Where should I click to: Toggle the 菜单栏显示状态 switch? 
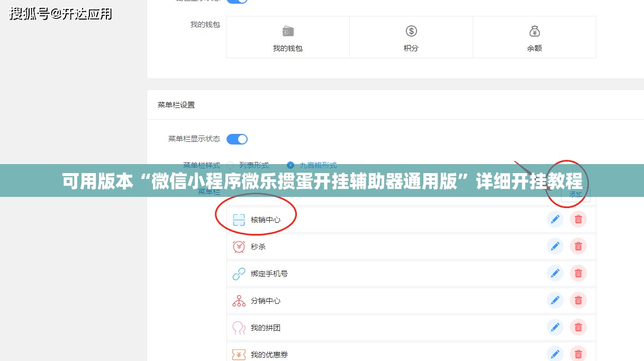click(237, 139)
